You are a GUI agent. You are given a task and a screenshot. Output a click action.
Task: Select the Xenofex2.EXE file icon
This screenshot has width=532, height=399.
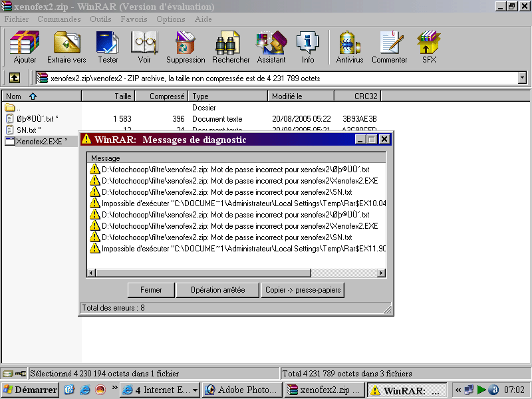10,141
